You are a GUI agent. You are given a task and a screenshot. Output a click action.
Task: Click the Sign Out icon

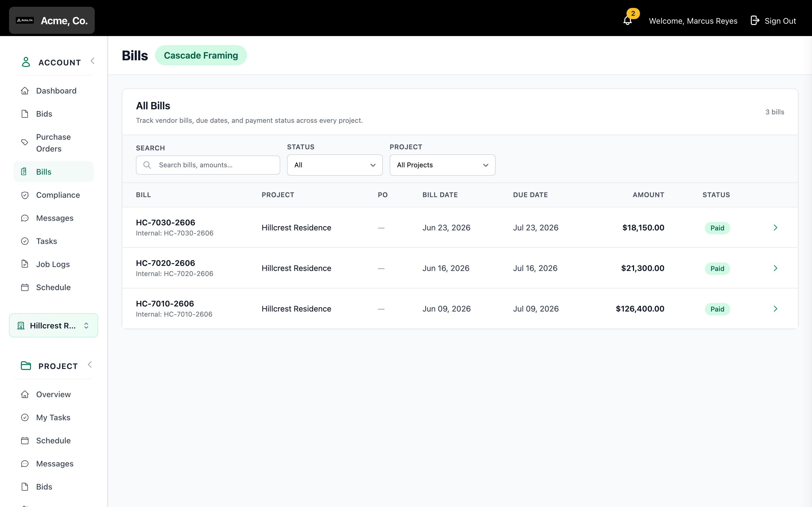754,21
